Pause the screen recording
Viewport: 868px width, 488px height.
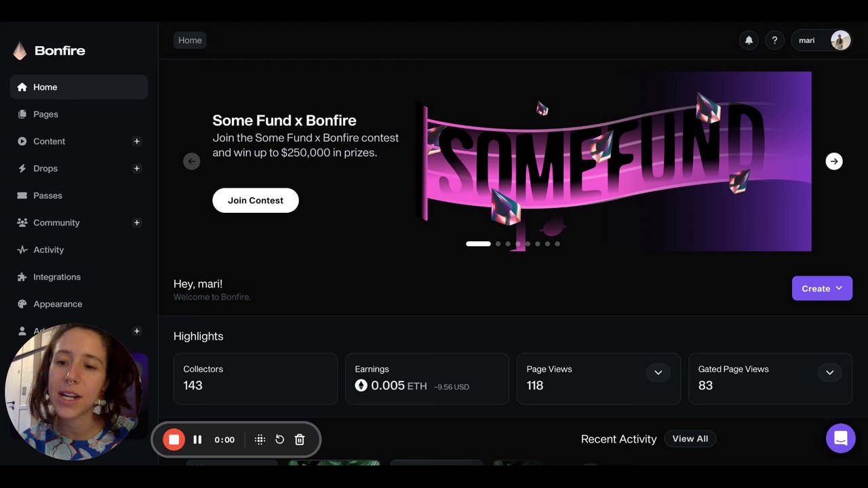197,439
